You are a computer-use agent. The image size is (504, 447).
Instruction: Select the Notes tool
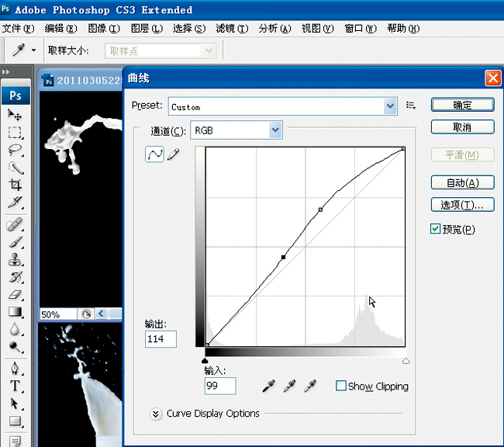coord(15,441)
